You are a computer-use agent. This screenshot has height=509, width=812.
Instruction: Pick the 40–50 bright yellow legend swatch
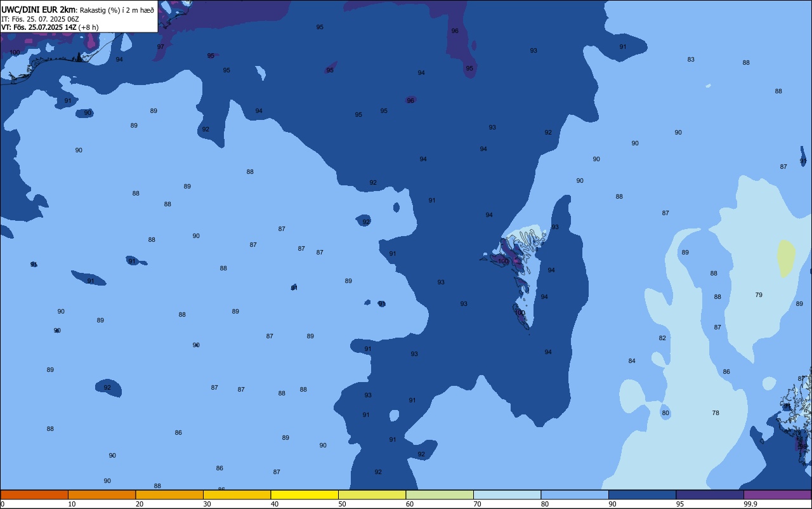click(x=304, y=494)
